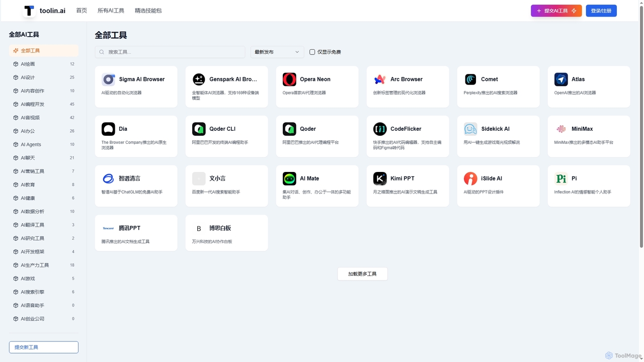Click the Comet card icon
This screenshot has height=362, width=644.
click(470, 79)
